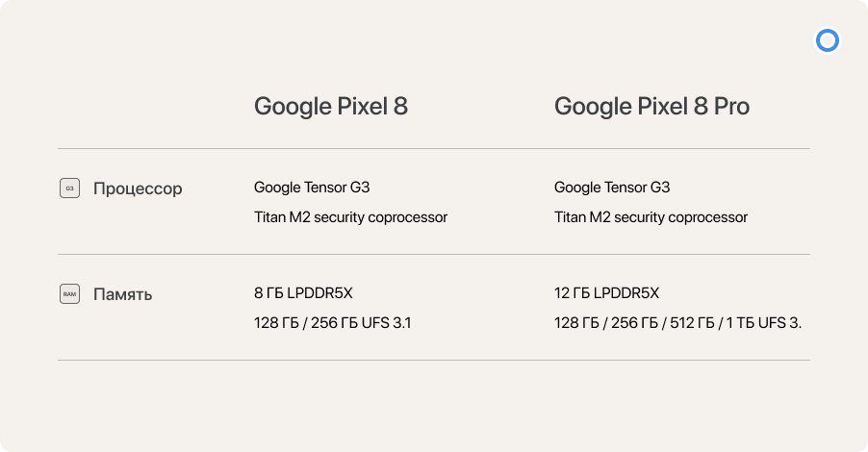The height and width of the screenshot is (452, 868).
Task: Click Titan M2 security coprocessor under Pixel 8 Pro
Action: coord(651,217)
